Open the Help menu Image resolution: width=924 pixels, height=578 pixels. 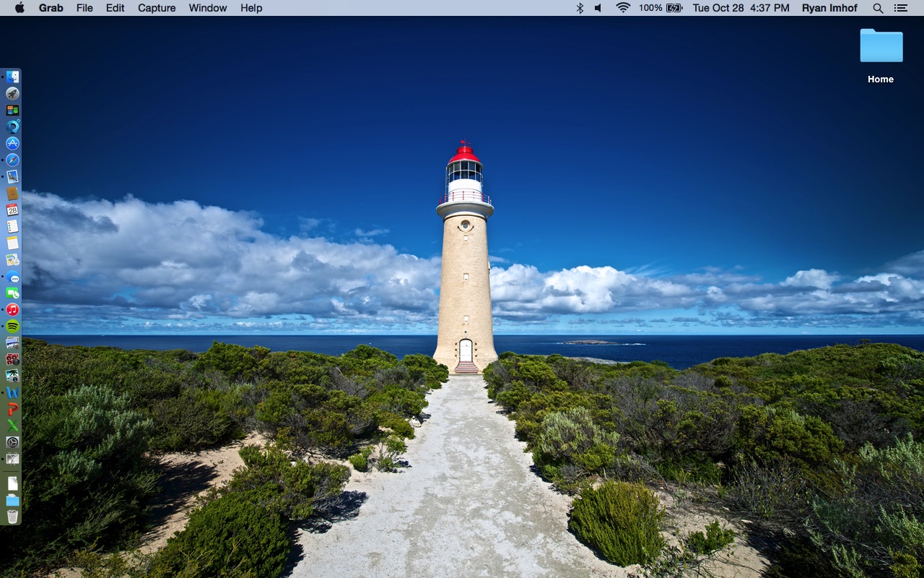251,8
